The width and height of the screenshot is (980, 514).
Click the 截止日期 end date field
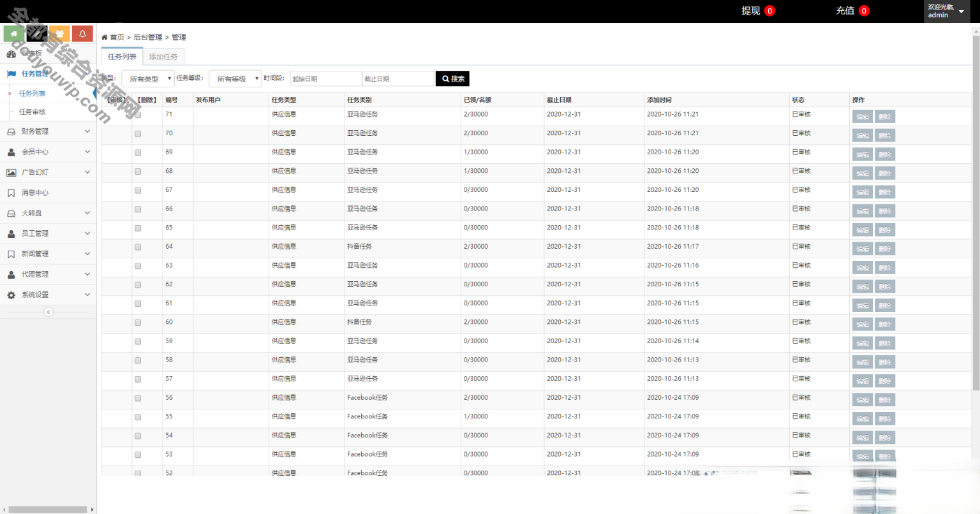(x=398, y=78)
